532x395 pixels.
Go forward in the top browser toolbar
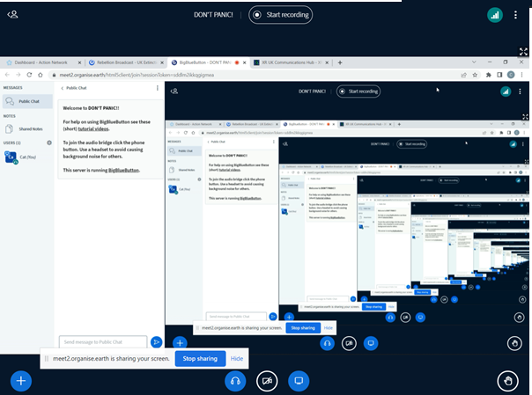[x=18, y=75]
